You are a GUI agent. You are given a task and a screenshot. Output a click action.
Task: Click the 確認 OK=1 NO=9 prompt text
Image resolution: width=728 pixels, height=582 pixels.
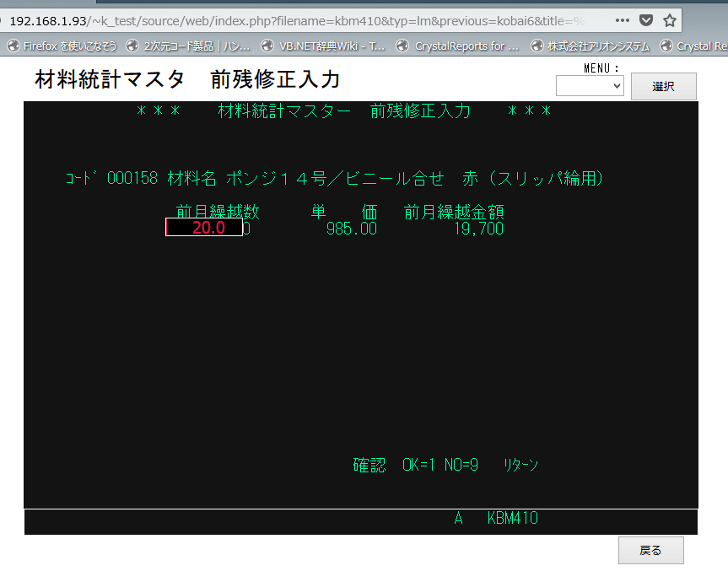click(415, 465)
